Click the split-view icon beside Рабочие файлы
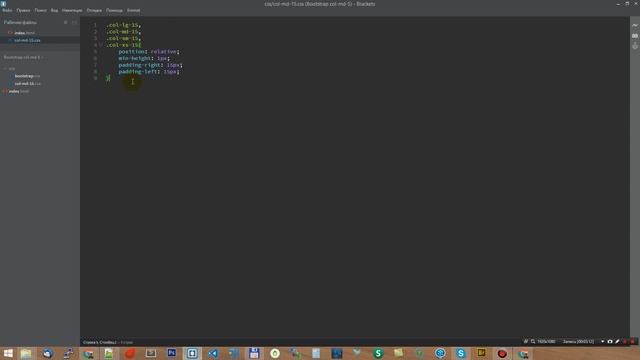640x360 pixels. 74,22
